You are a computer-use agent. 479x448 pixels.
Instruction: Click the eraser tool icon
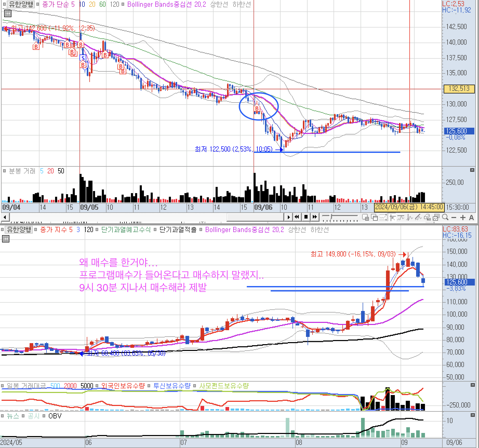427,217
